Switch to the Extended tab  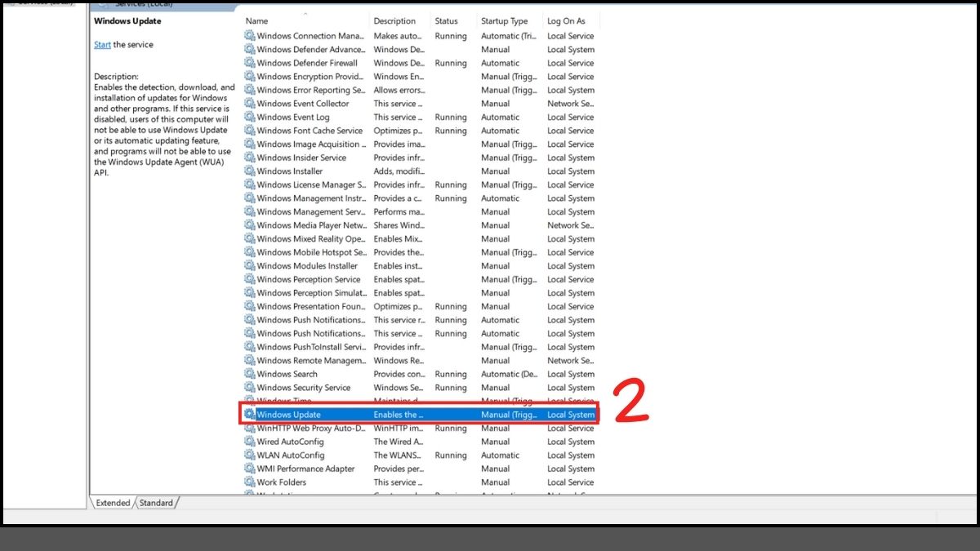pyautogui.click(x=112, y=503)
